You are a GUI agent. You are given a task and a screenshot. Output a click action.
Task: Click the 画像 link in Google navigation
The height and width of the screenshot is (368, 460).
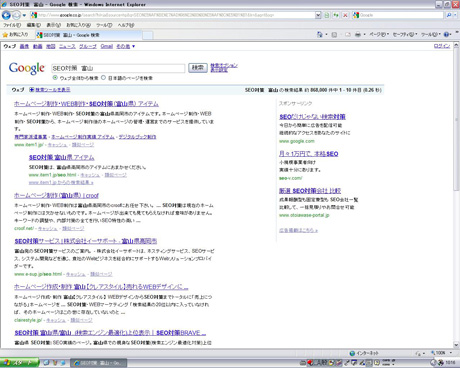(x=24, y=46)
